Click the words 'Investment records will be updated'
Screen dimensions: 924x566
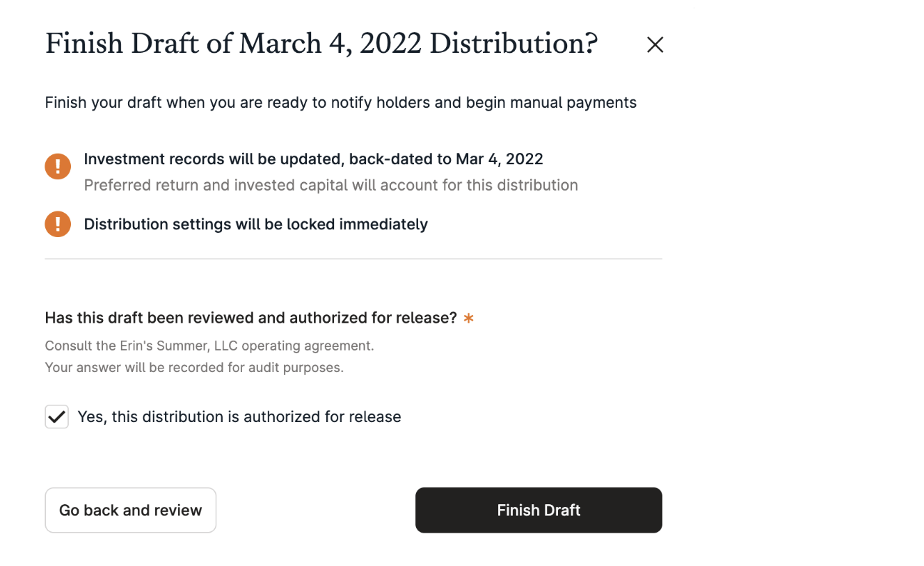pos(213,159)
